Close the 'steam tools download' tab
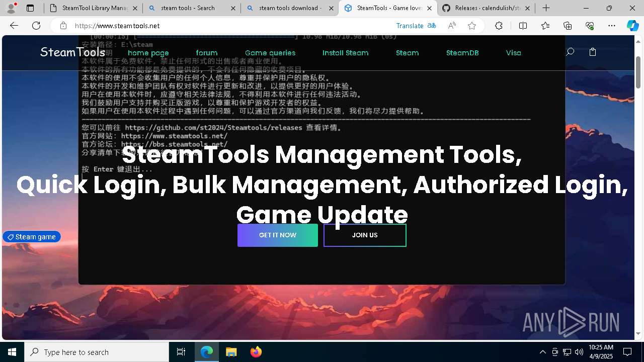644x362 pixels. 331,8
